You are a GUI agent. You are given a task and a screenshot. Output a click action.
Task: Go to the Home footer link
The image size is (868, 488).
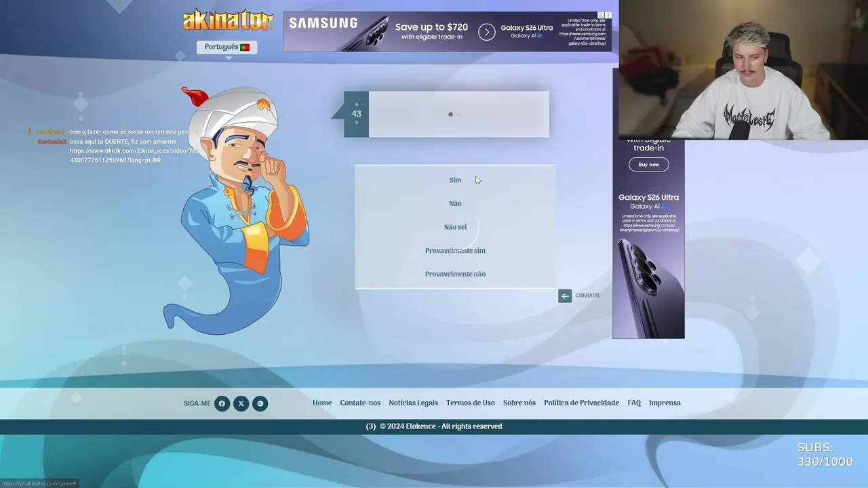pos(322,403)
